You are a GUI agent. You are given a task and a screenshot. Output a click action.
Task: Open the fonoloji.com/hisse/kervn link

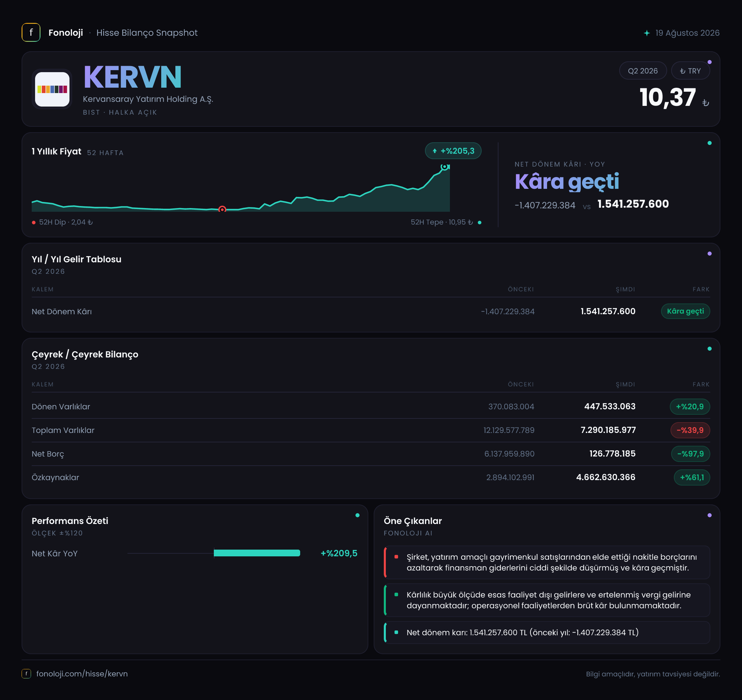[x=82, y=673]
